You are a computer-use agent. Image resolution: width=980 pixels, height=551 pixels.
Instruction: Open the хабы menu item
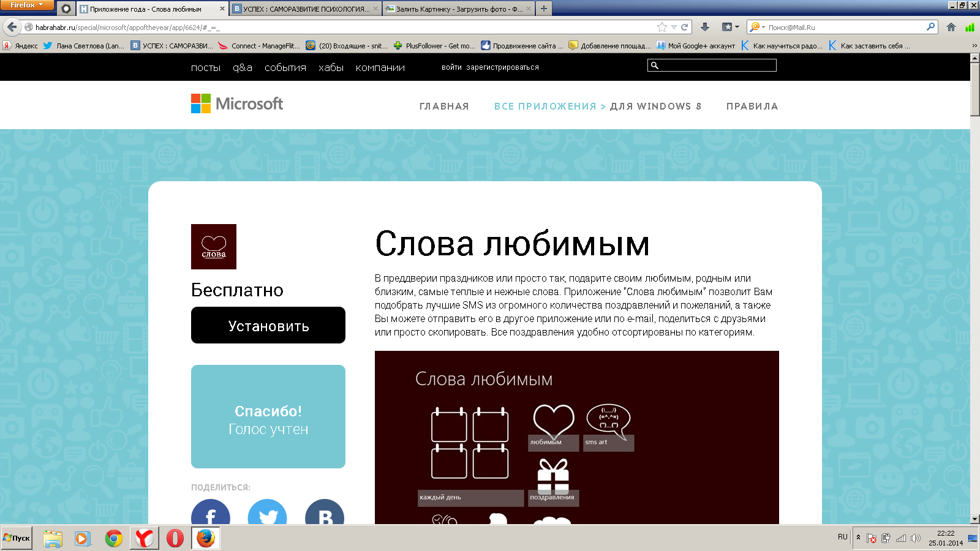(331, 67)
